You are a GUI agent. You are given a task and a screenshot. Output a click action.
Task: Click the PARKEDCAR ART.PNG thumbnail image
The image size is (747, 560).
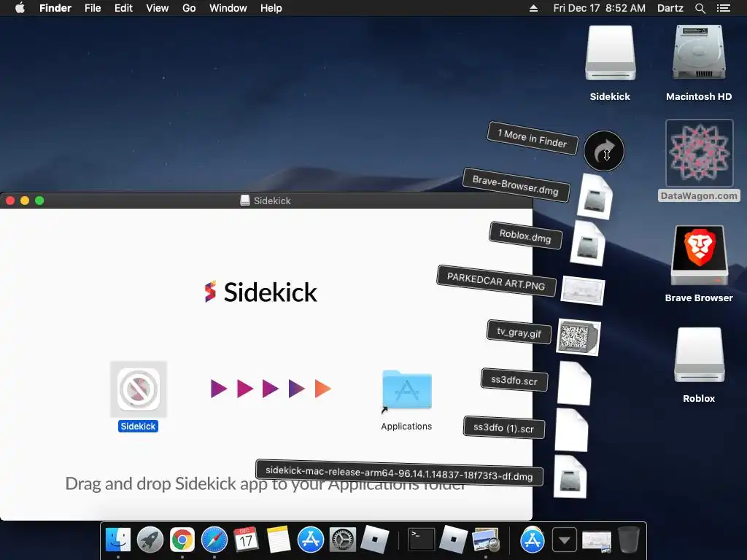tap(583, 290)
